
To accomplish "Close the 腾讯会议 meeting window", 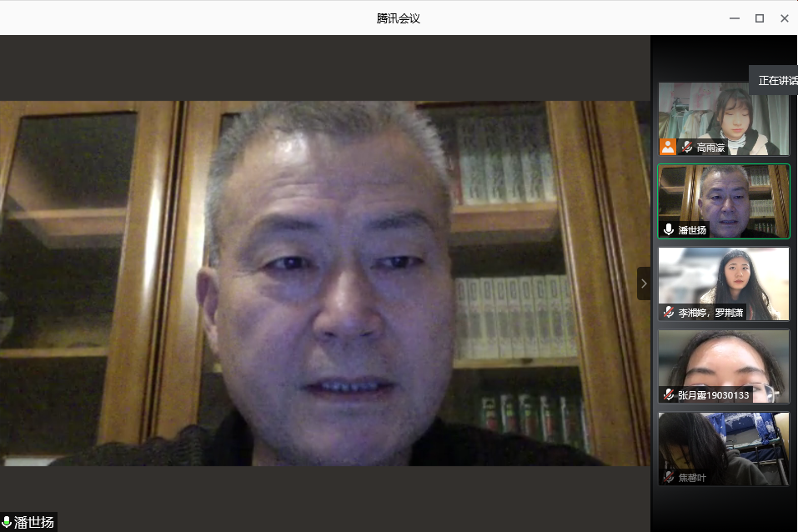I will (x=785, y=18).
